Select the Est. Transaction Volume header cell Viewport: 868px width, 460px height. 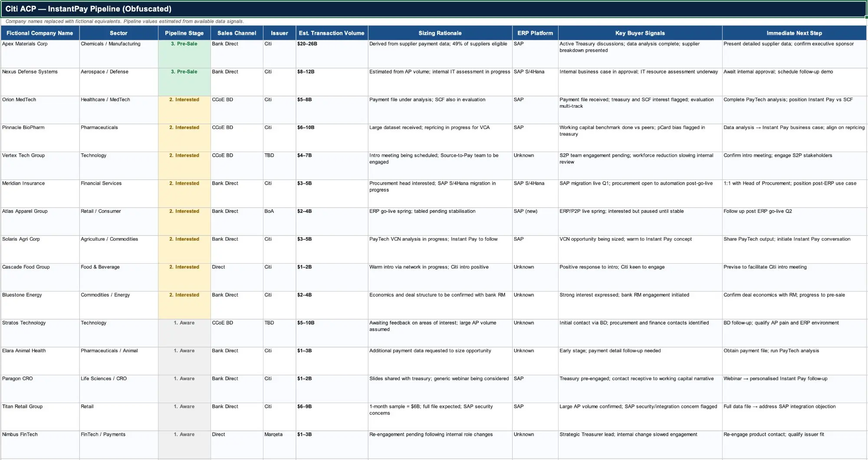click(x=332, y=33)
